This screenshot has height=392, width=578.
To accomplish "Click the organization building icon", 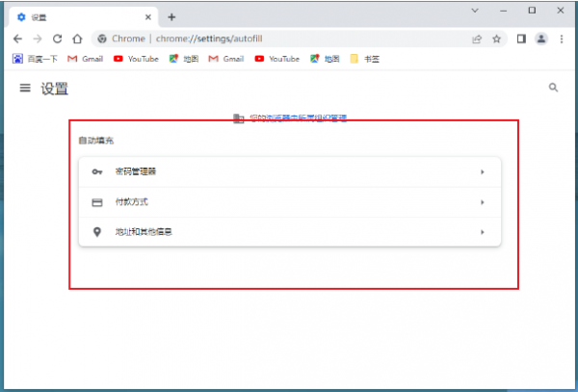I will click(x=239, y=118).
